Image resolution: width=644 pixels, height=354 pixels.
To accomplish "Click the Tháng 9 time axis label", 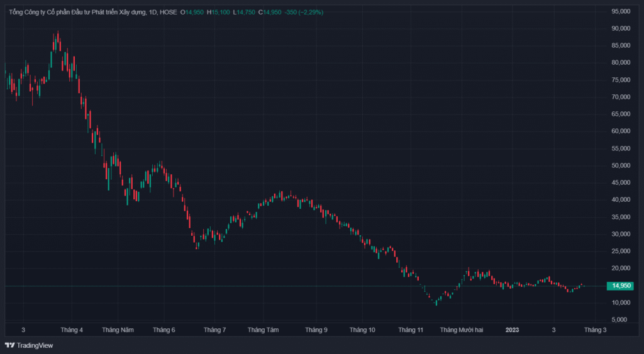I will click(316, 329).
